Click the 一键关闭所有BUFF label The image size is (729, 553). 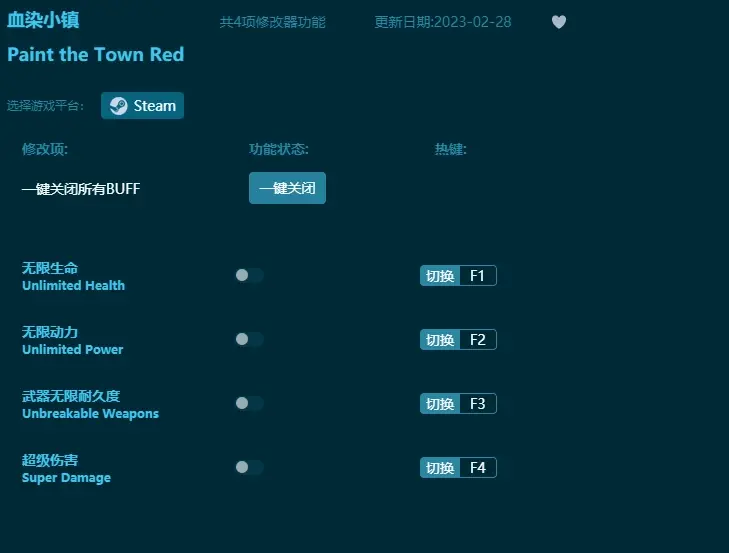(81, 189)
